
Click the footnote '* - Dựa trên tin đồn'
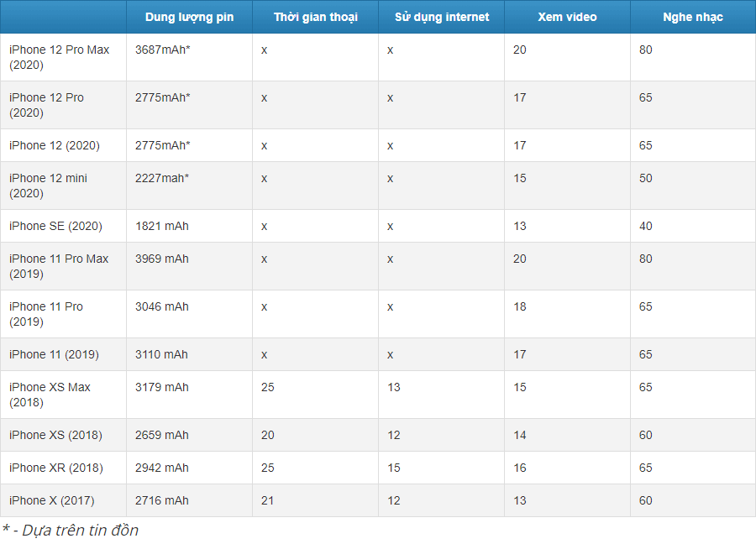coord(71,530)
